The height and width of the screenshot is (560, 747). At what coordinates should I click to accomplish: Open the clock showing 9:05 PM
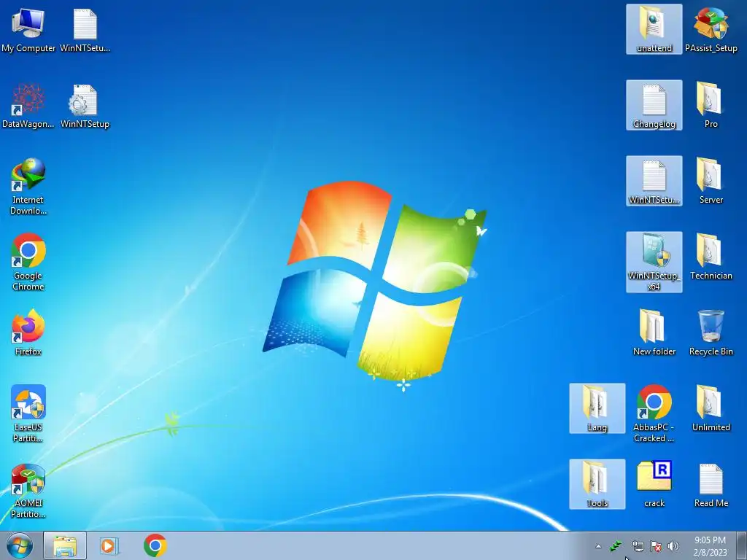[x=710, y=546]
